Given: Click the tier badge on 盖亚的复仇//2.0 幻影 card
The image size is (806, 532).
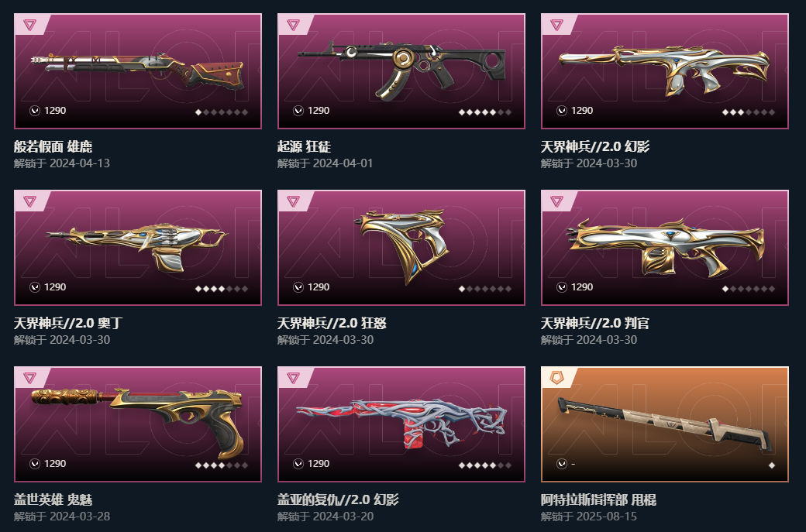Looking at the screenshot, I should (x=293, y=378).
